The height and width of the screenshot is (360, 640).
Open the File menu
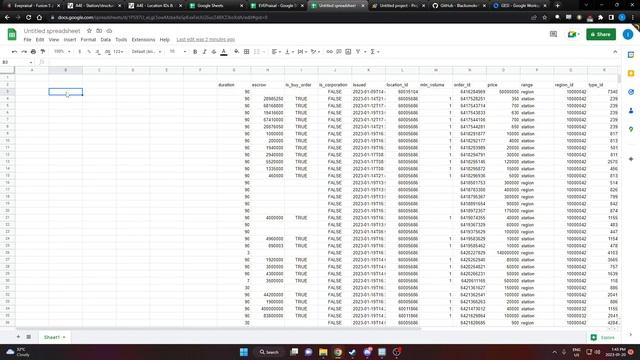tap(27, 40)
